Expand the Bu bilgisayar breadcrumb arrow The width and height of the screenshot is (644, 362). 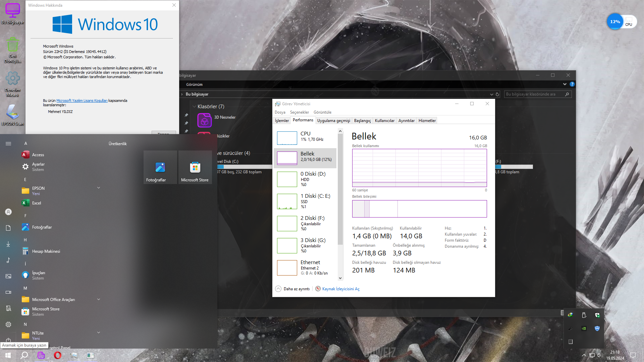tap(182, 95)
